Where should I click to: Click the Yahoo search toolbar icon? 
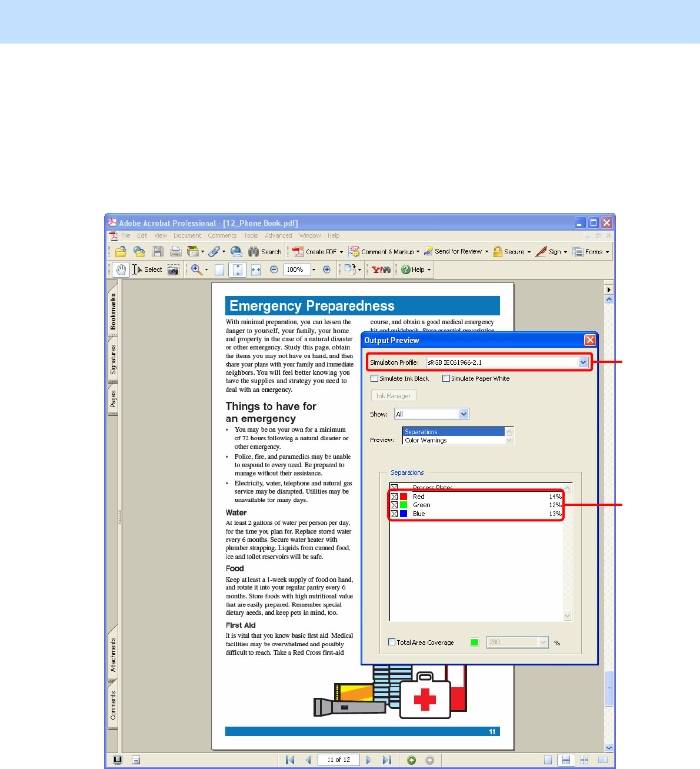click(381, 269)
